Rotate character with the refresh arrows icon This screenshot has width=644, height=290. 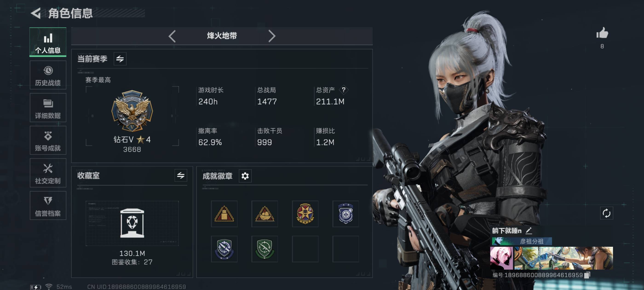coord(607,213)
